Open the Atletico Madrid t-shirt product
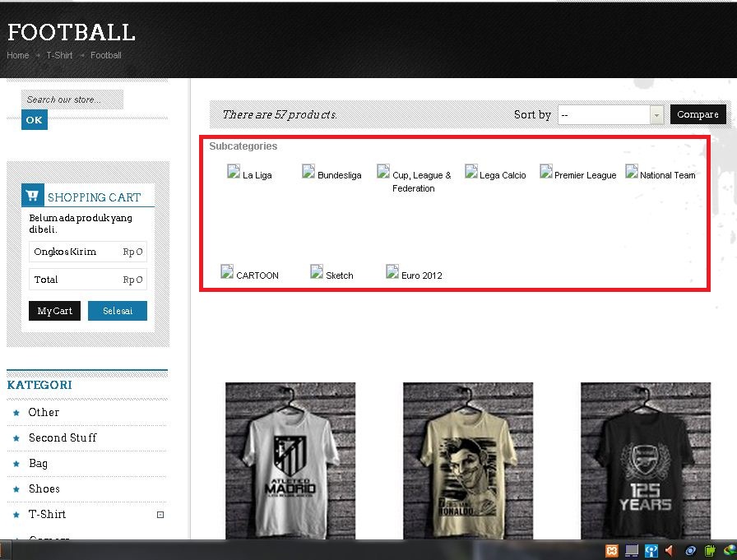Image resolution: width=737 pixels, height=560 pixels. (x=290, y=460)
